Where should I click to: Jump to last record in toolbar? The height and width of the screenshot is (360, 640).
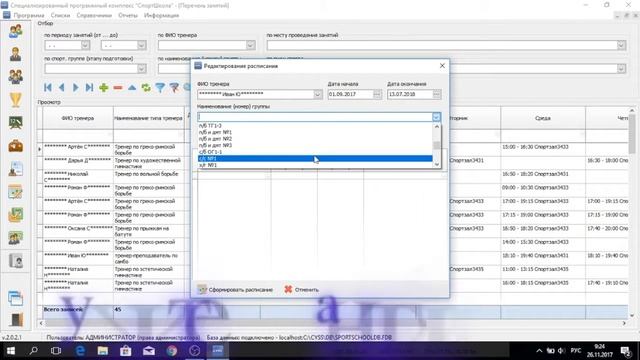click(89, 87)
